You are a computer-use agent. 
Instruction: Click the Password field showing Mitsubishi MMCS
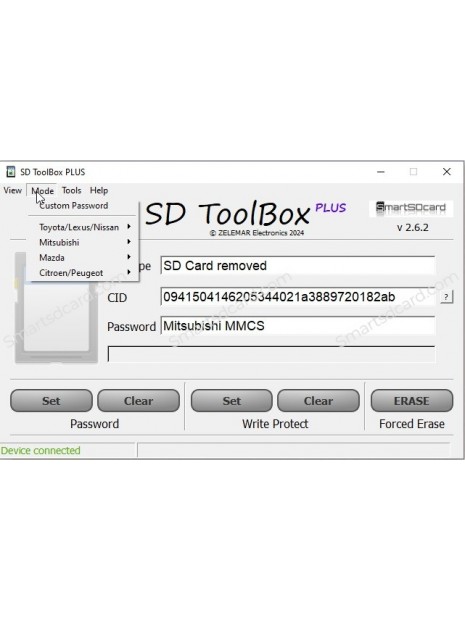tap(298, 326)
